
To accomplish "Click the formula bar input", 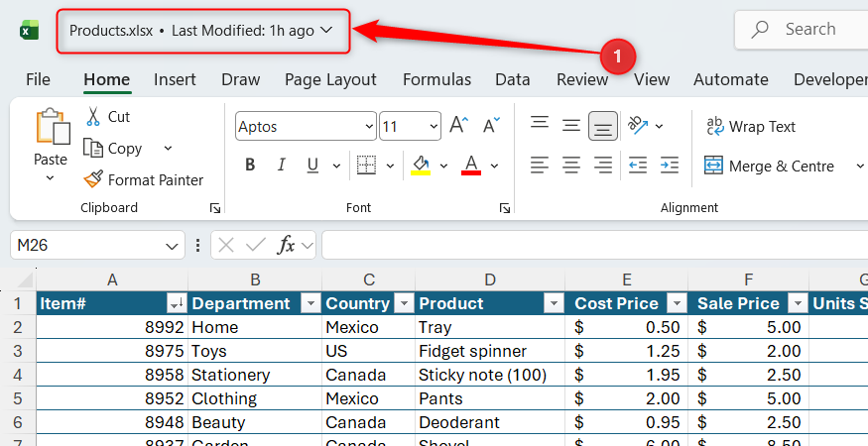I will (x=594, y=245).
